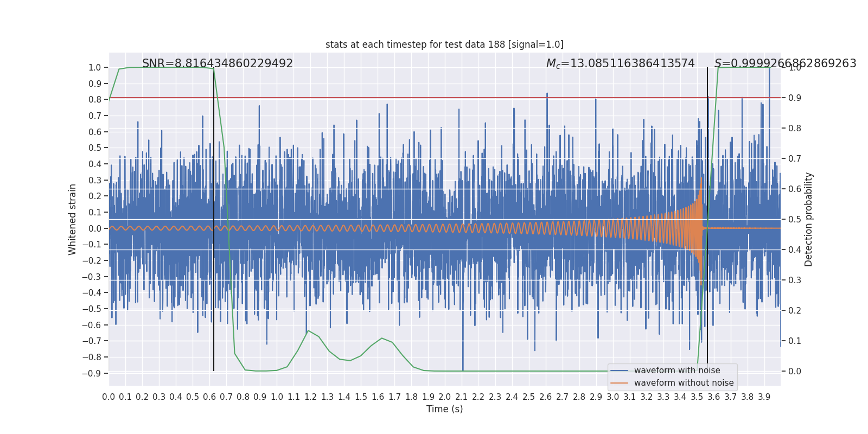Click the orange line swatch in legend
868x434 pixels.
click(x=619, y=383)
